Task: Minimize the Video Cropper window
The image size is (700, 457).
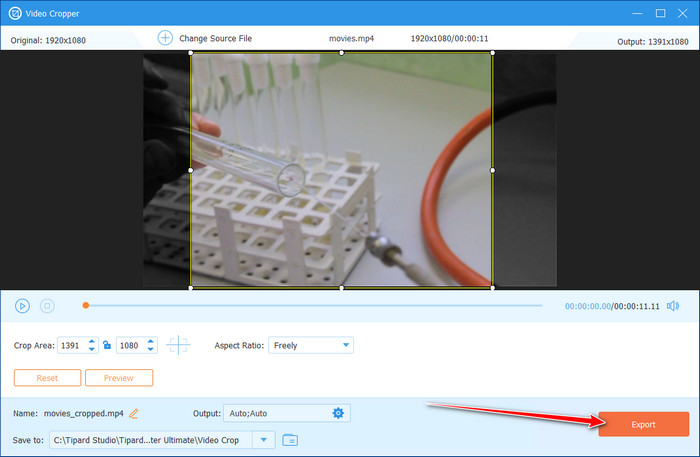Action: pyautogui.click(x=638, y=13)
